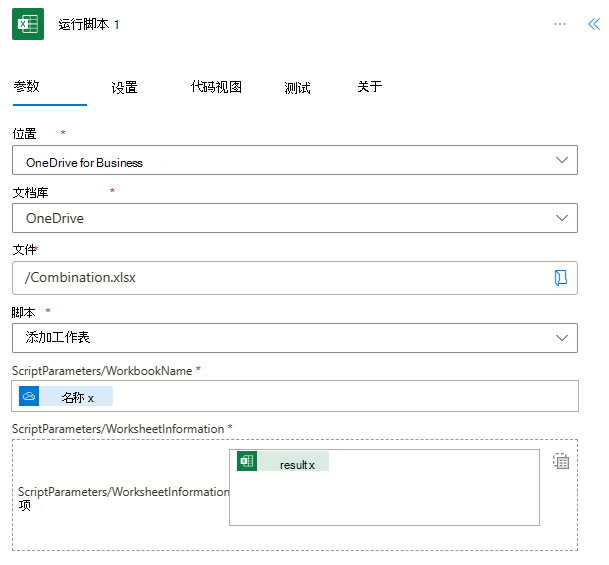
Task: Click the OneDrive icon on the 名称 token
Action: pyautogui.click(x=29, y=396)
